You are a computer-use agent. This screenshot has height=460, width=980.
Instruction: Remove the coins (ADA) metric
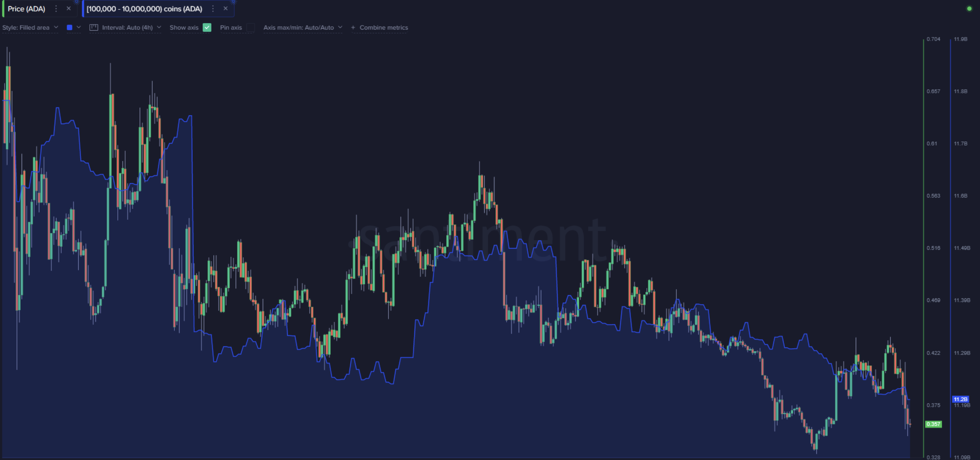[x=226, y=8]
